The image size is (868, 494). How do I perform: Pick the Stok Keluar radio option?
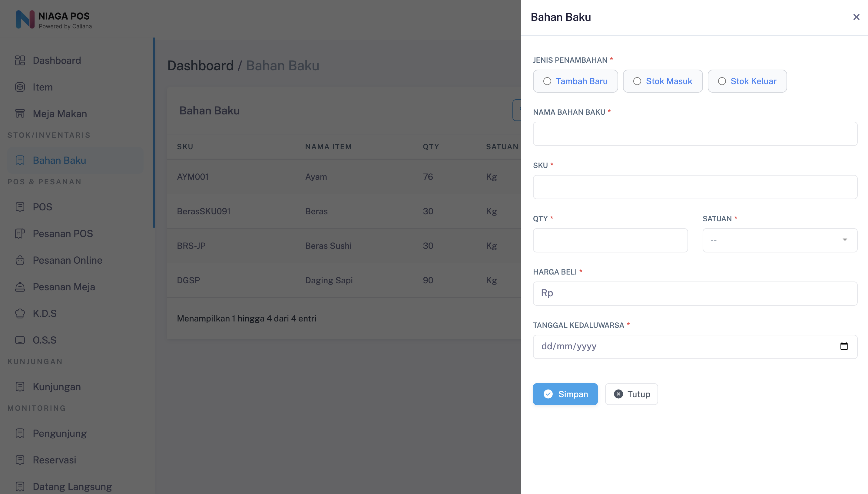click(722, 81)
